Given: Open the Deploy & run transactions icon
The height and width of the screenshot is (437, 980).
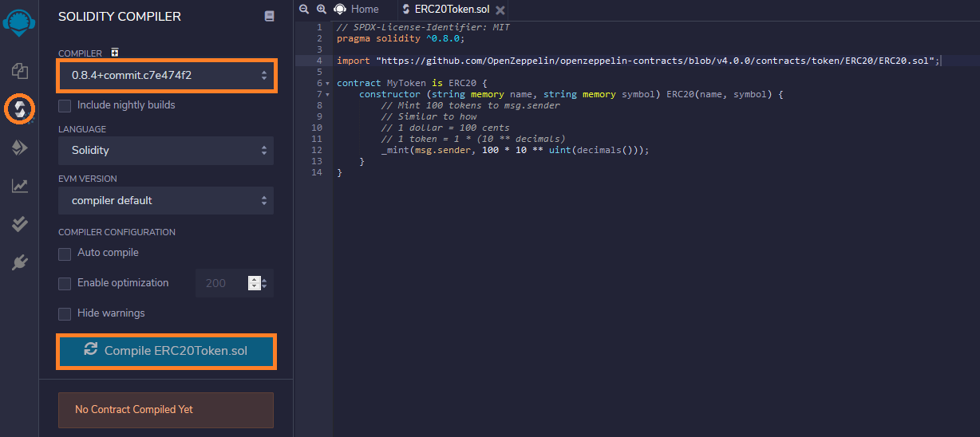Looking at the screenshot, I should coord(20,148).
